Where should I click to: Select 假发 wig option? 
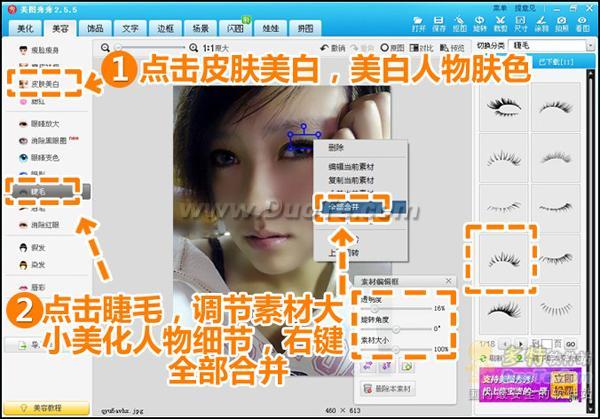(x=32, y=248)
